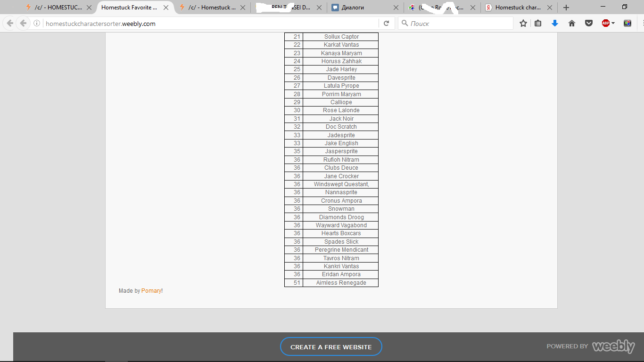The width and height of the screenshot is (644, 362).
Task: Open the Adblock Plus icon
Action: 606,23
